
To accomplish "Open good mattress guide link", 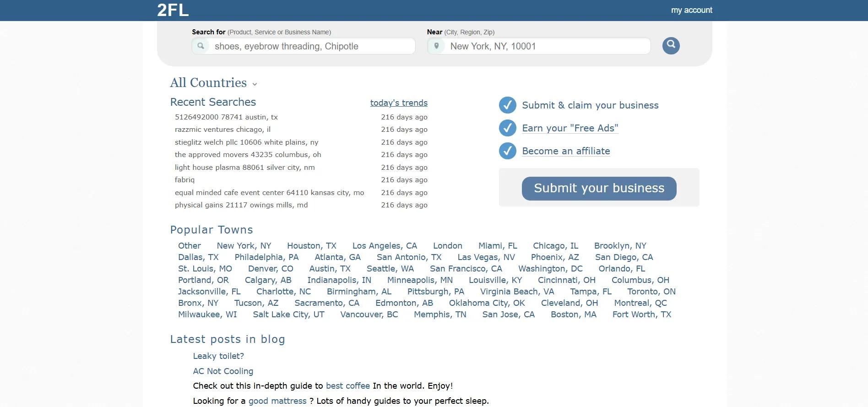I will tap(277, 401).
